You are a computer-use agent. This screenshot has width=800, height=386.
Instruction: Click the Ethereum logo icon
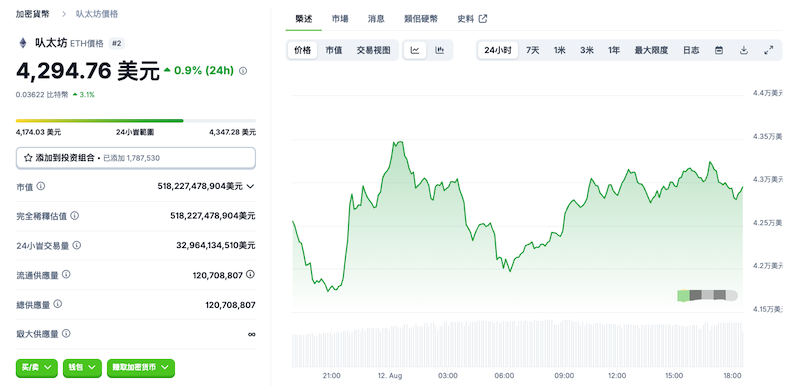pyautogui.click(x=22, y=43)
